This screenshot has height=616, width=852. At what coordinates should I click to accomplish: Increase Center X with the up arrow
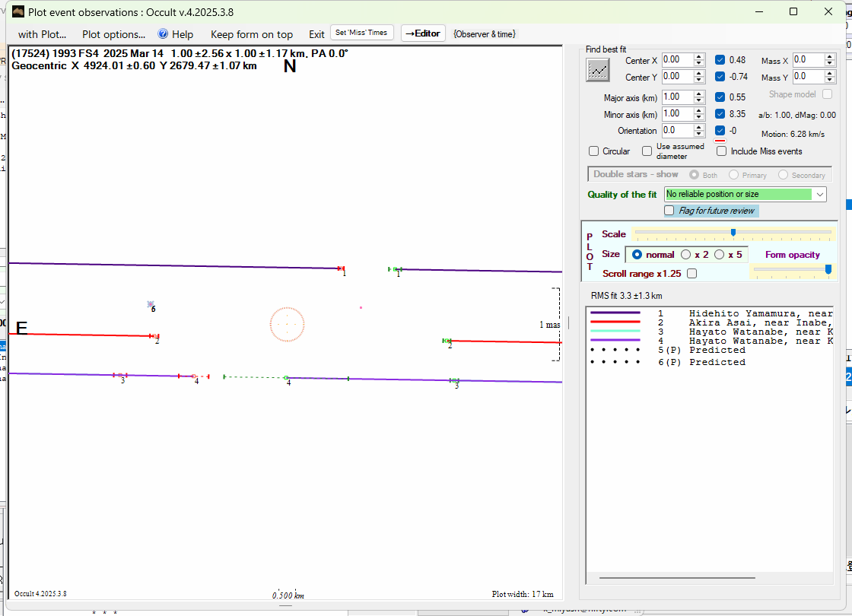tap(698, 56)
